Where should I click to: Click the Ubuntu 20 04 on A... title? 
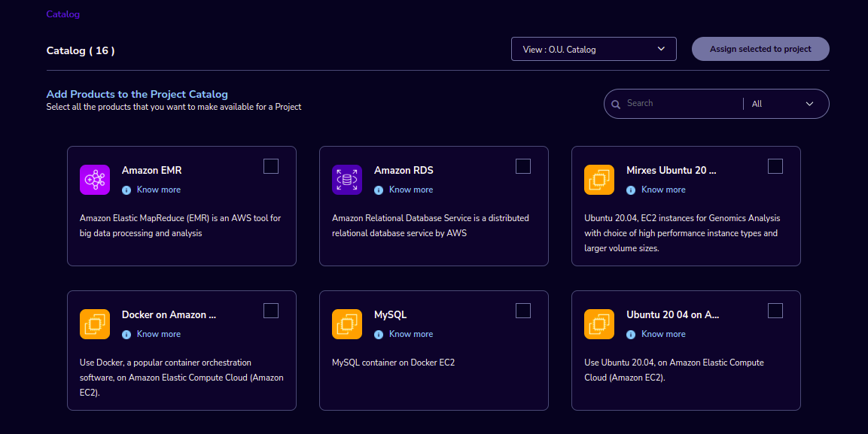pos(672,314)
